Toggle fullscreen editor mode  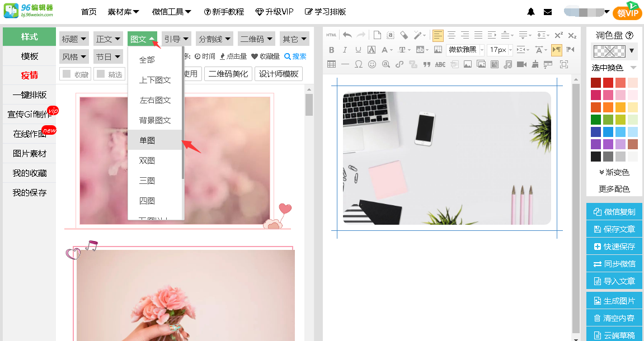(x=564, y=64)
